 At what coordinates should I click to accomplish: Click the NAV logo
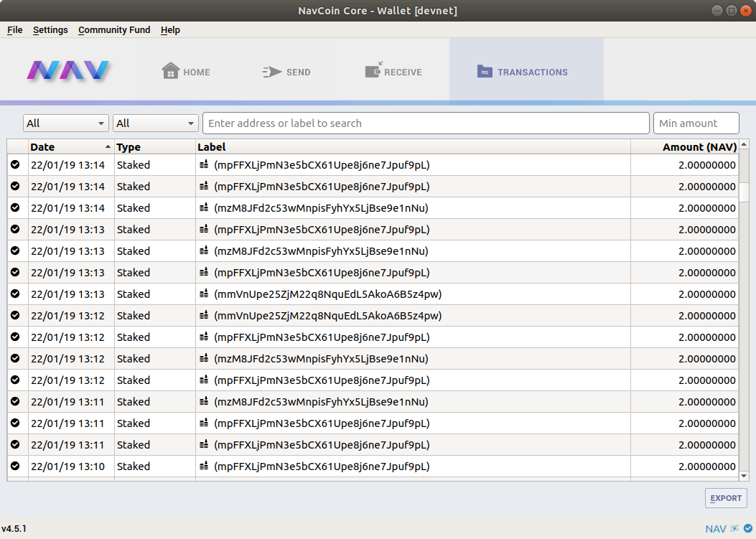68,70
